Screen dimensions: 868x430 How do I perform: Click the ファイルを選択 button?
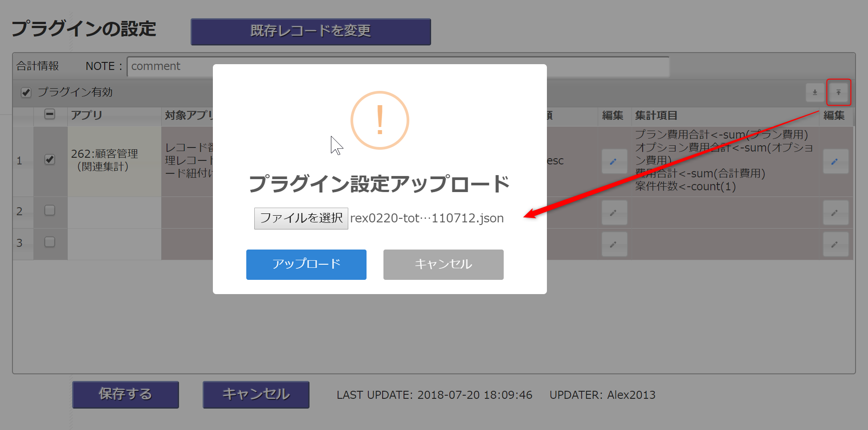(301, 218)
